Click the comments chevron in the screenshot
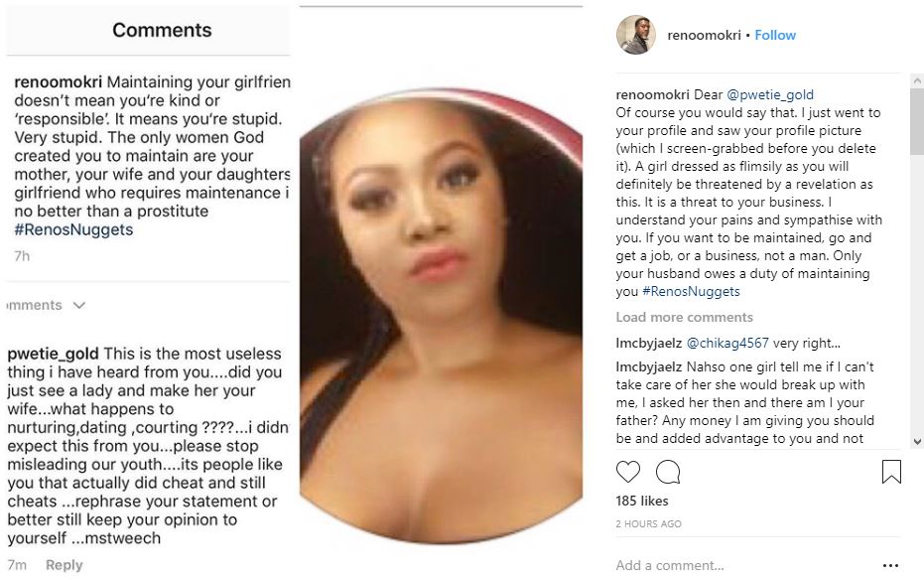 pyautogui.click(x=79, y=305)
